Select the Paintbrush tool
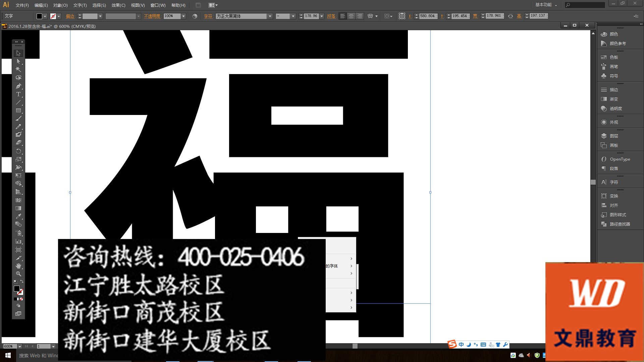Image resolution: width=644 pixels, height=362 pixels. 18,118
